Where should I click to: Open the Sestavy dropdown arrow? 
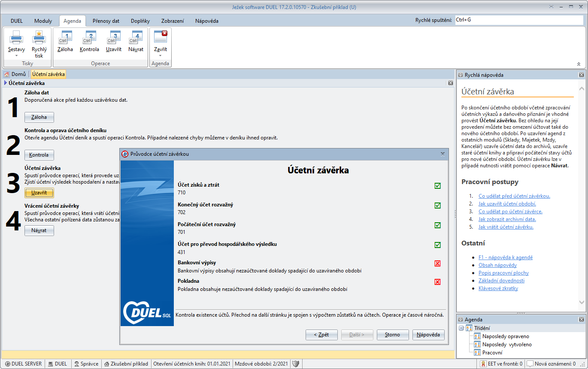point(16,56)
